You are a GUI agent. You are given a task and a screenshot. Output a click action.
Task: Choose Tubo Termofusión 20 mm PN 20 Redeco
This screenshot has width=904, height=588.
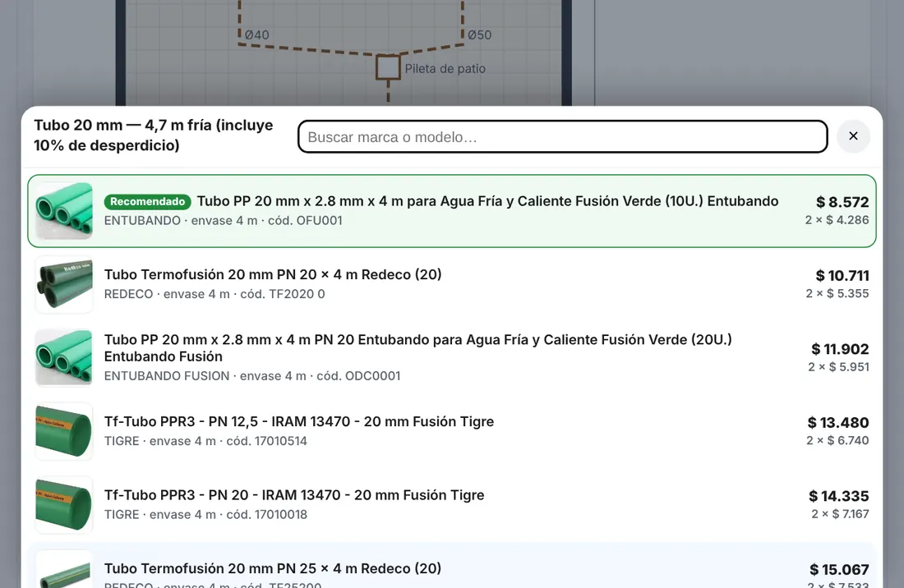coord(452,284)
